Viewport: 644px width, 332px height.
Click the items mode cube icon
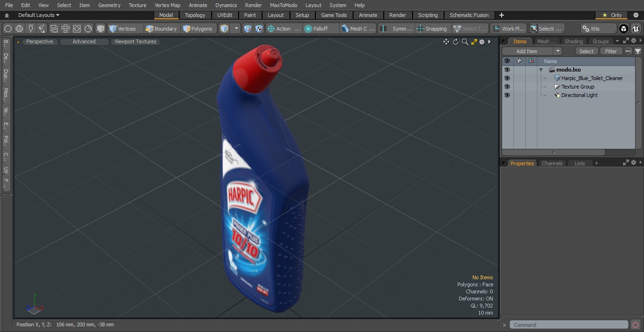[224, 29]
